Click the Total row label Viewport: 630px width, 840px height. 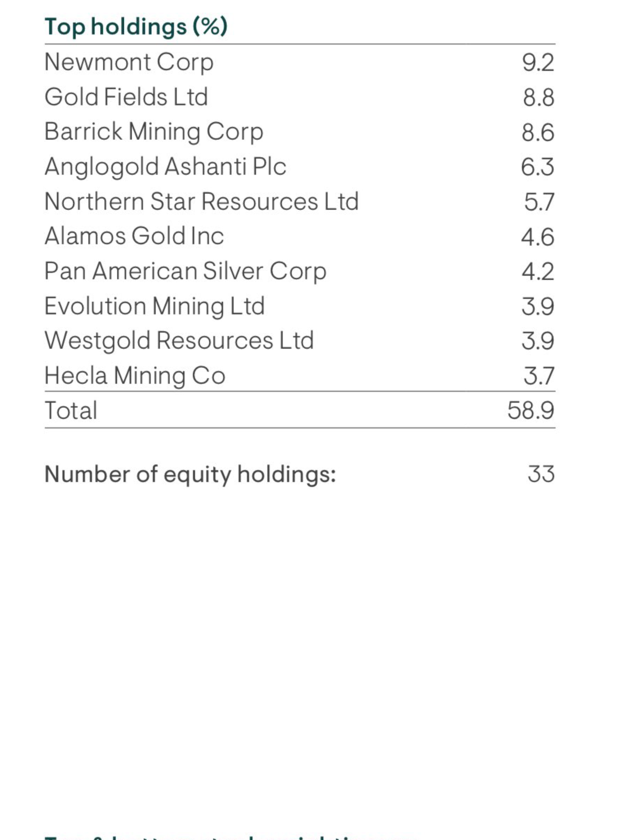point(71,410)
